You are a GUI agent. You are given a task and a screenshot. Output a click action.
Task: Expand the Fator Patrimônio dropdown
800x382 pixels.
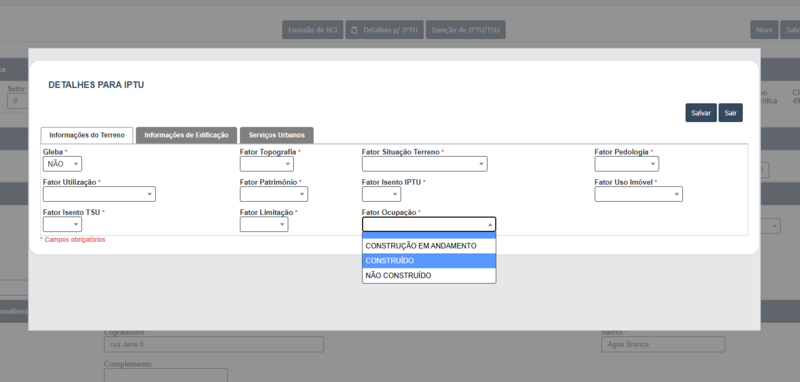point(274,194)
